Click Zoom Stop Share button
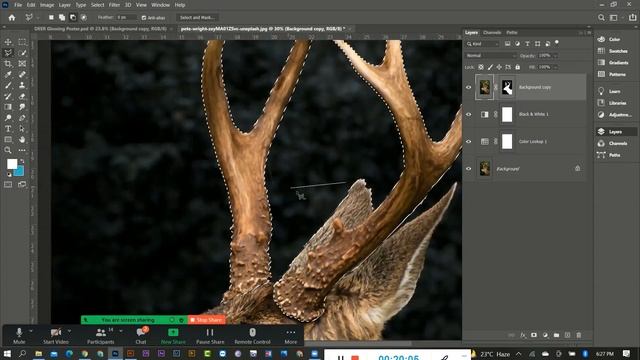This screenshot has width=640, height=360. click(207, 320)
